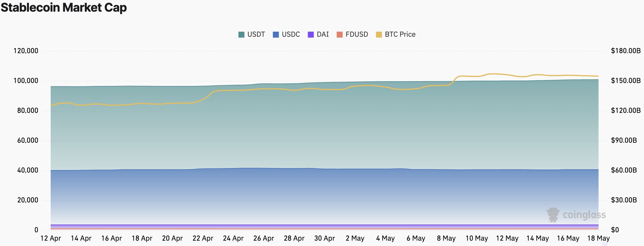Click the 12 Apr x-axis label
The image size is (644, 246).
[x=51, y=239]
